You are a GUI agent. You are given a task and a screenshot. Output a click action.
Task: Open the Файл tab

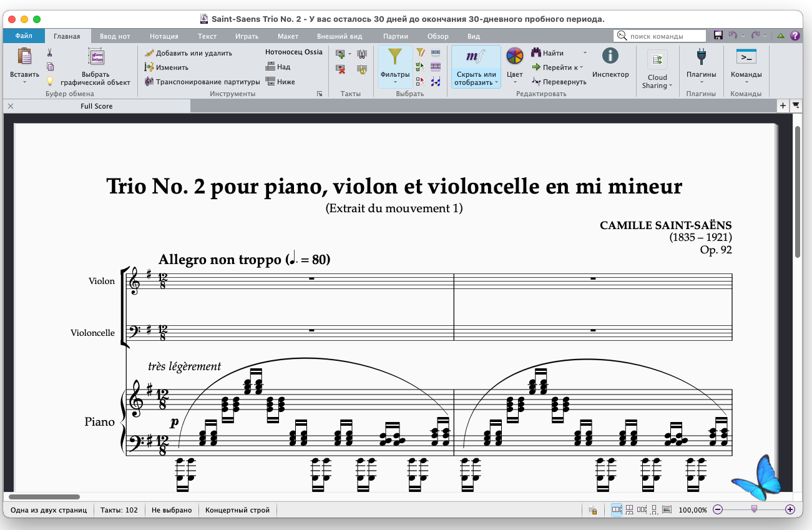tap(24, 36)
